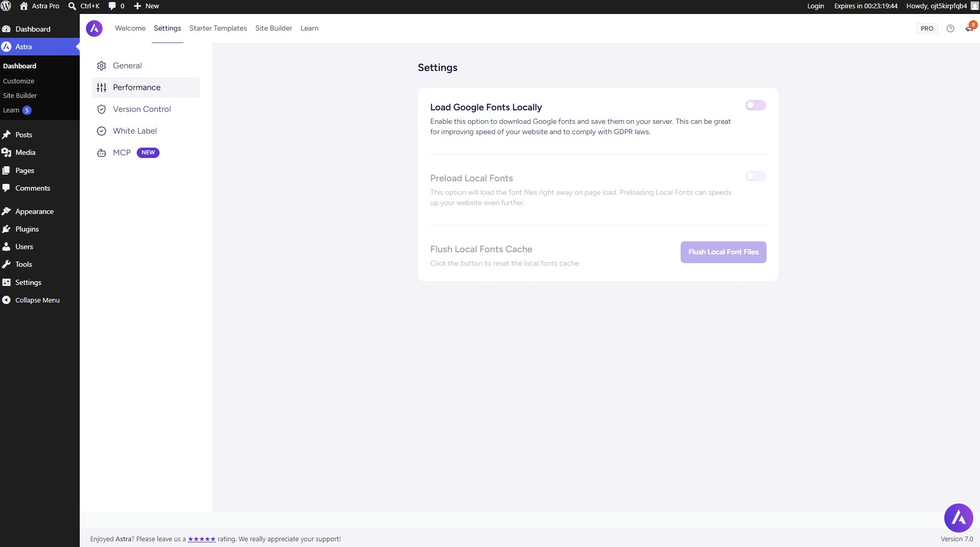The width and height of the screenshot is (980, 547).
Task: Click the Howdy user account text
Action: point(936,6)
